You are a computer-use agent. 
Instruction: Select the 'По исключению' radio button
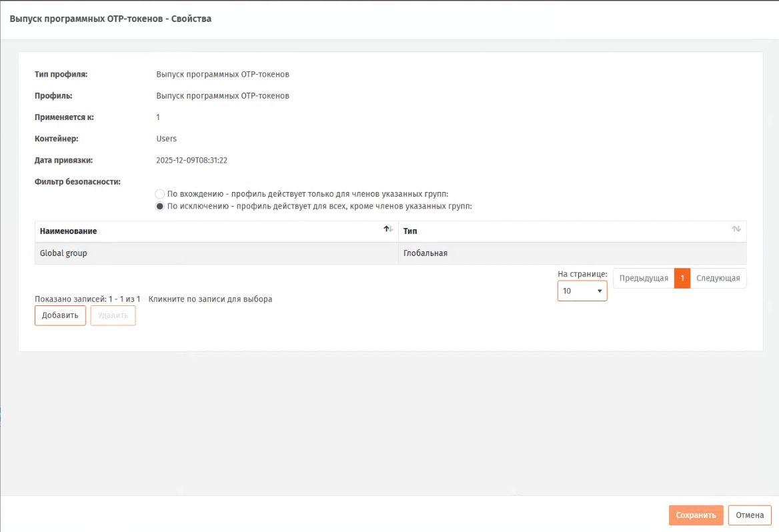pos(159,207)
